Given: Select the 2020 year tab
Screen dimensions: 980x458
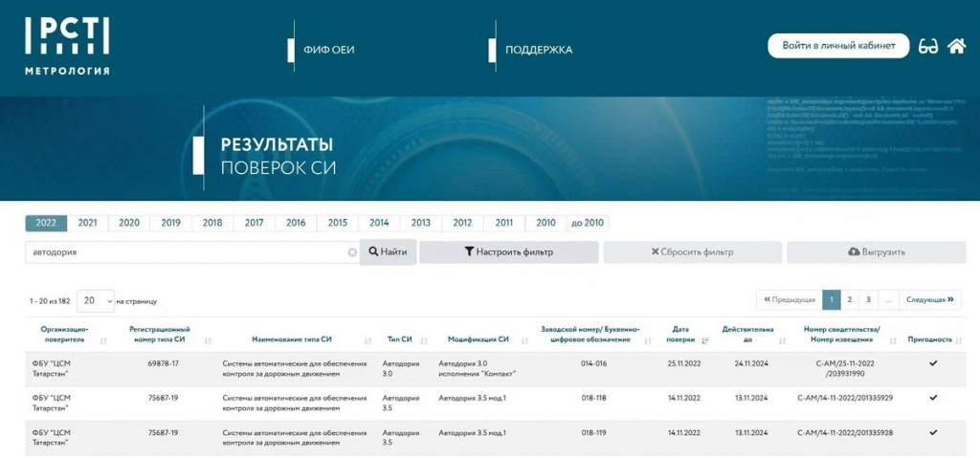Looking at the screenshot, I should [x=129, y=223].
